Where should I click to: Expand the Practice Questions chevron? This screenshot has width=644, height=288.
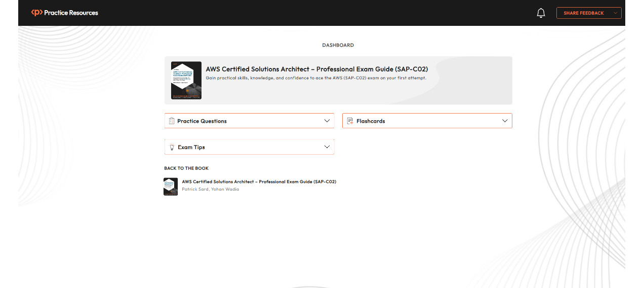tap(327, 121)
